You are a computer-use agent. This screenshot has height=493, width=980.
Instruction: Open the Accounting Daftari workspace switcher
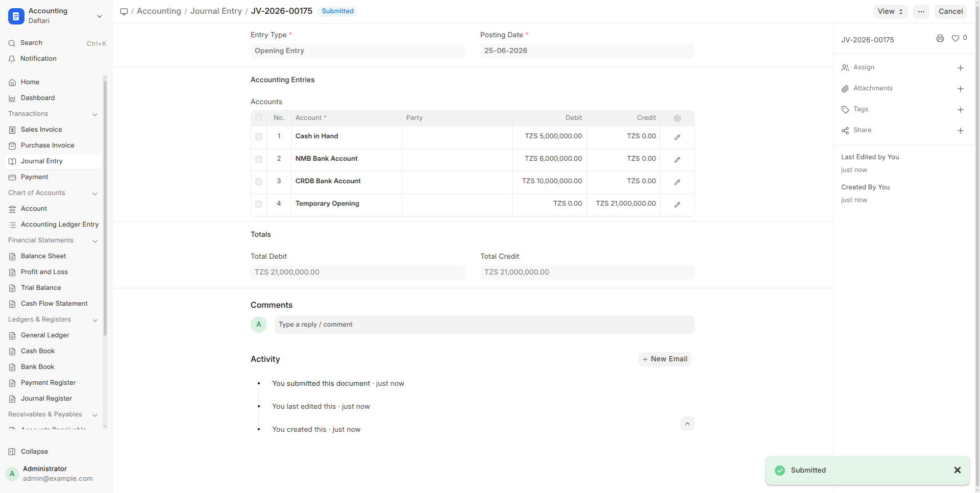[56, 16]
